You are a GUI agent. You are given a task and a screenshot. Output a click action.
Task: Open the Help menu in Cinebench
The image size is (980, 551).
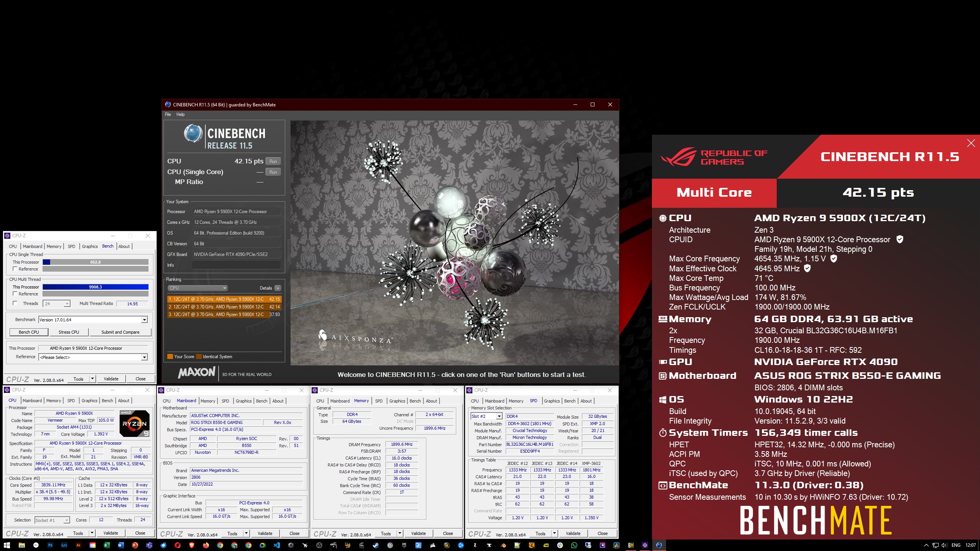[x=180, y=114]
